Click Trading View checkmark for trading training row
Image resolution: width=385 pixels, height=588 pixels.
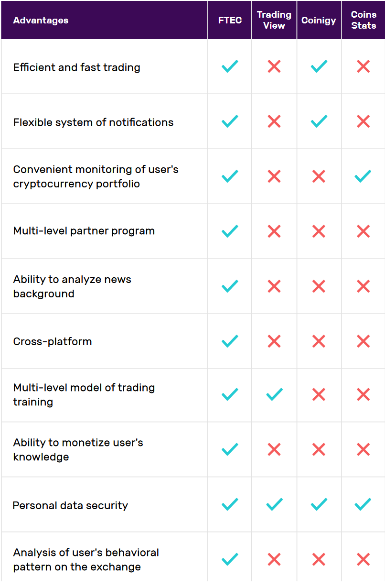274,394
